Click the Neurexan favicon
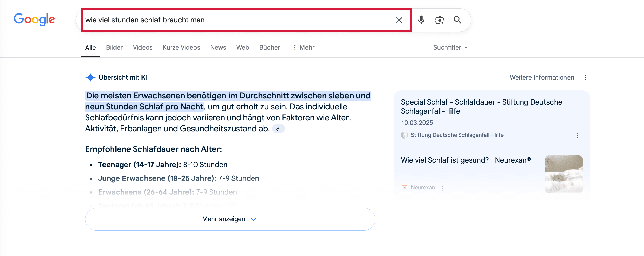 pos(404,188)
